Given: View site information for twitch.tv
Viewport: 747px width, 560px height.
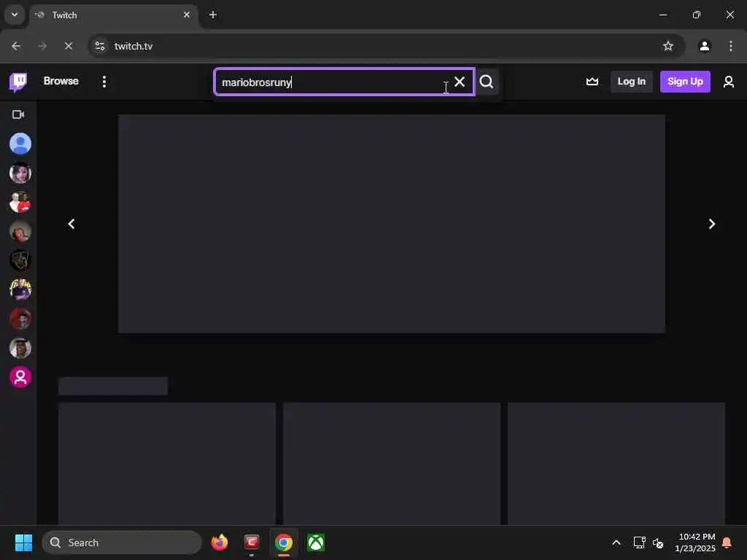Looking at the screenshot, I should [100, 46].
